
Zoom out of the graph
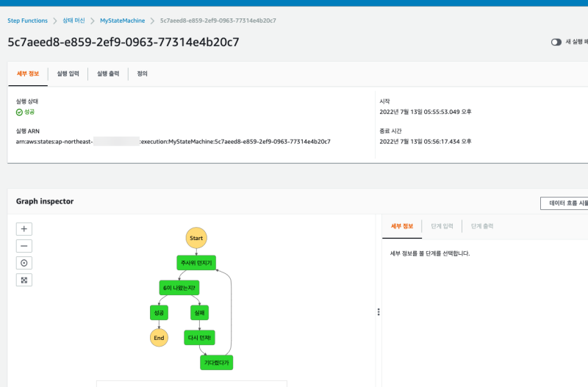[x=25, y=246]
